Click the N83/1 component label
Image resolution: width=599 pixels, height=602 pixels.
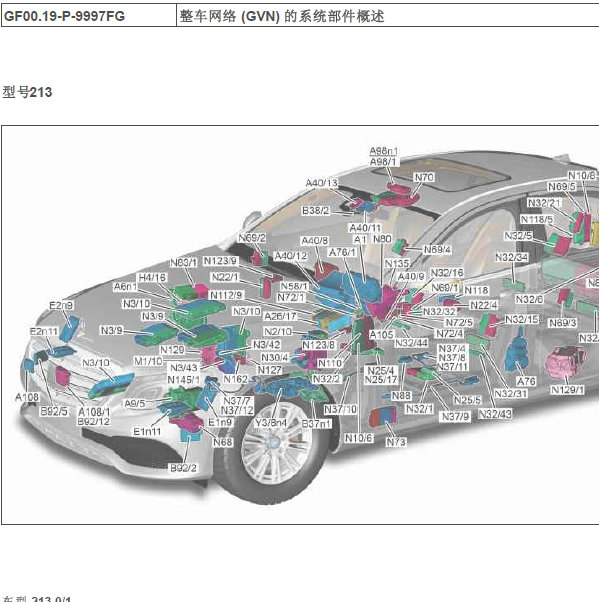(184, 263)
